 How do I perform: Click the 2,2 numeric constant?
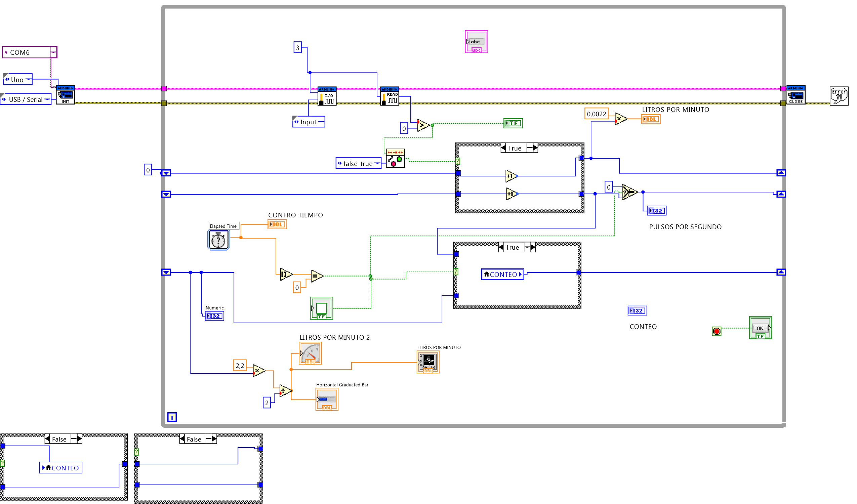click(x=240, y=366)
